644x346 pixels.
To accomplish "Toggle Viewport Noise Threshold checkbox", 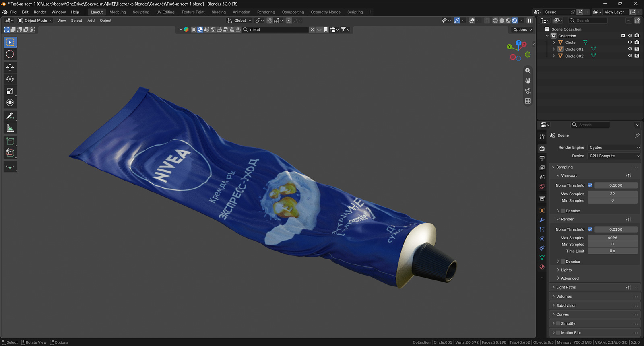I will pos(590,185).
